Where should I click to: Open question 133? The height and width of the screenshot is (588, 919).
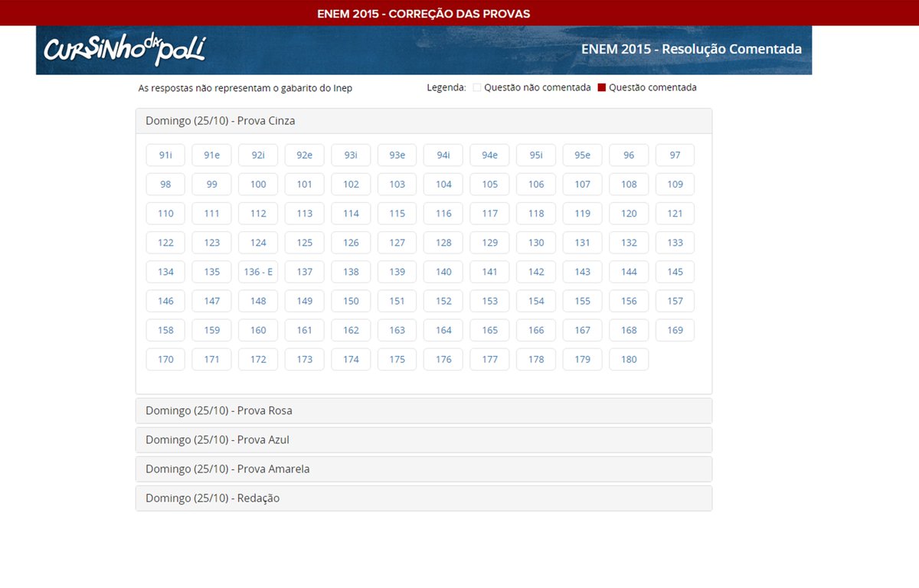[675, 242]
